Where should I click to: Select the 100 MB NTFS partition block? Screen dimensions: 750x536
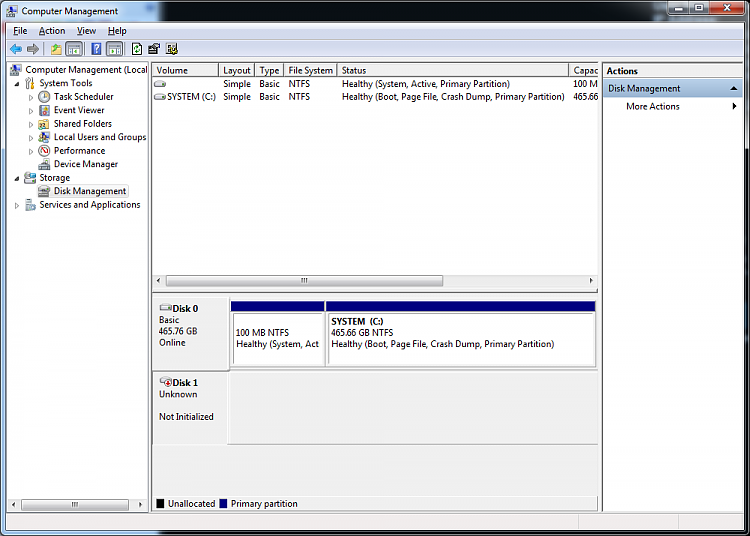[x=278, y=334]
